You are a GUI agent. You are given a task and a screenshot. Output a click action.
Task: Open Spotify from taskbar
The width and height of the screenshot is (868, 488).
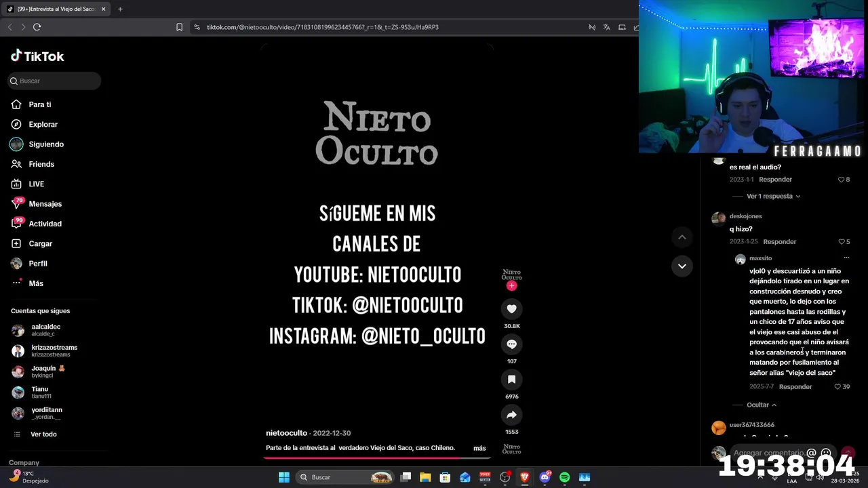pos(564,477)
